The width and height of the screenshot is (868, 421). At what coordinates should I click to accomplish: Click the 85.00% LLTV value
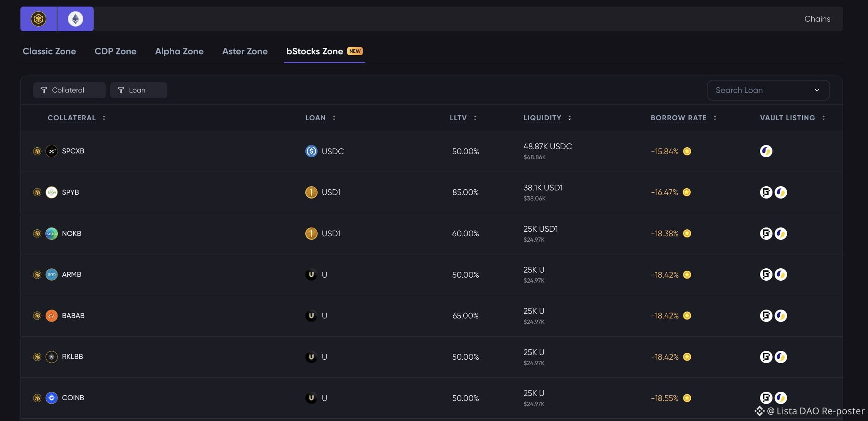pos(466,192)
